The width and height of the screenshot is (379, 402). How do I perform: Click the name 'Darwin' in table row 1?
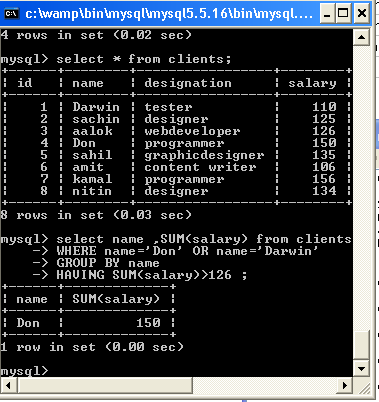(x=96, y=107)
